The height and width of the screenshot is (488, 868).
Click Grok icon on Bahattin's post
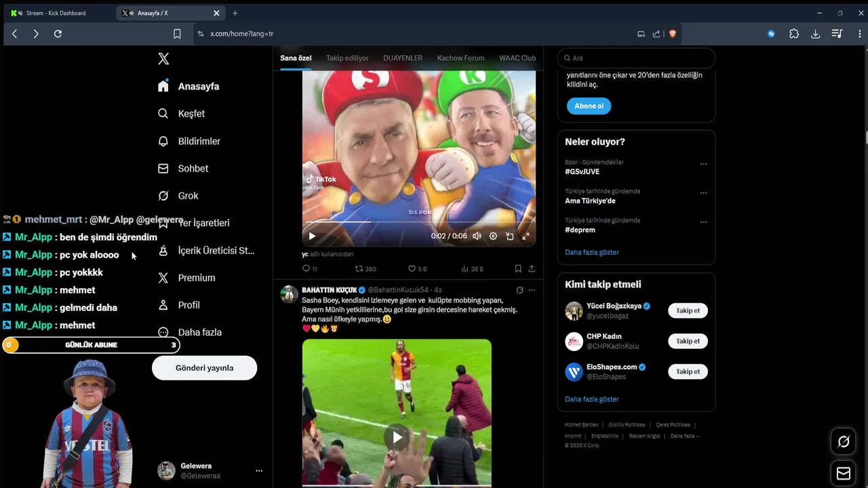[x=519, y=290]
